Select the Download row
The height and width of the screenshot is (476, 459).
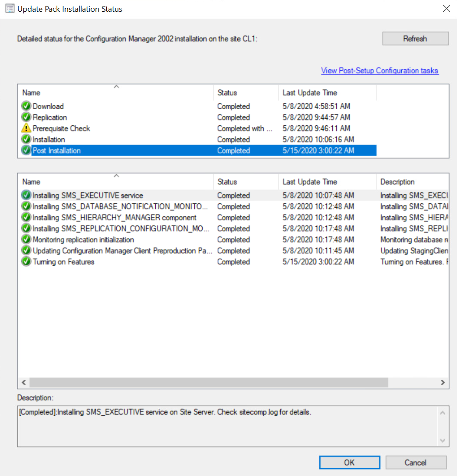[199, 106]
